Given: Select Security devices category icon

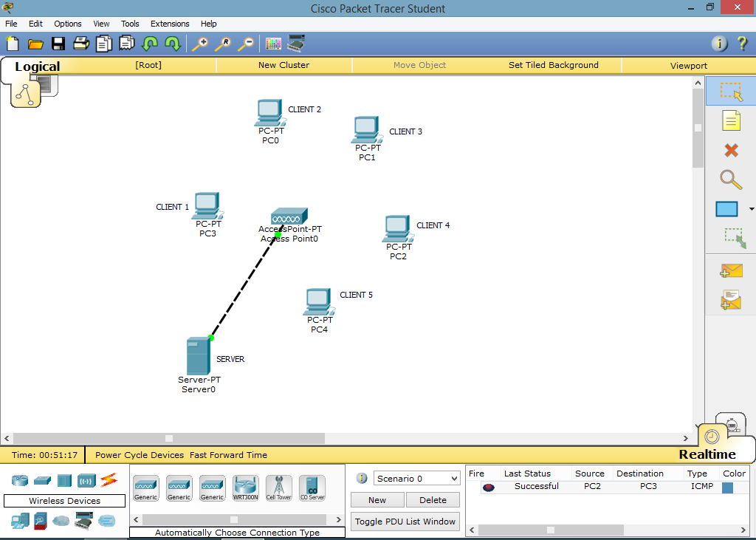Looking at the screenshot, I should (x=41, y=522).
